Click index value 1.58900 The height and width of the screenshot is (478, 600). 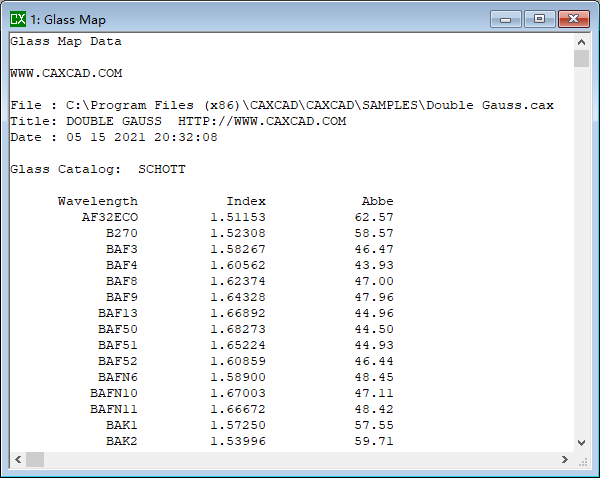click(x=238, y=377)
